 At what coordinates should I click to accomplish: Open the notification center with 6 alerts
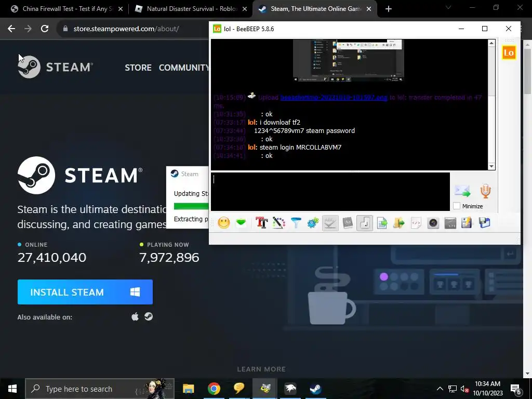(516, 389)
